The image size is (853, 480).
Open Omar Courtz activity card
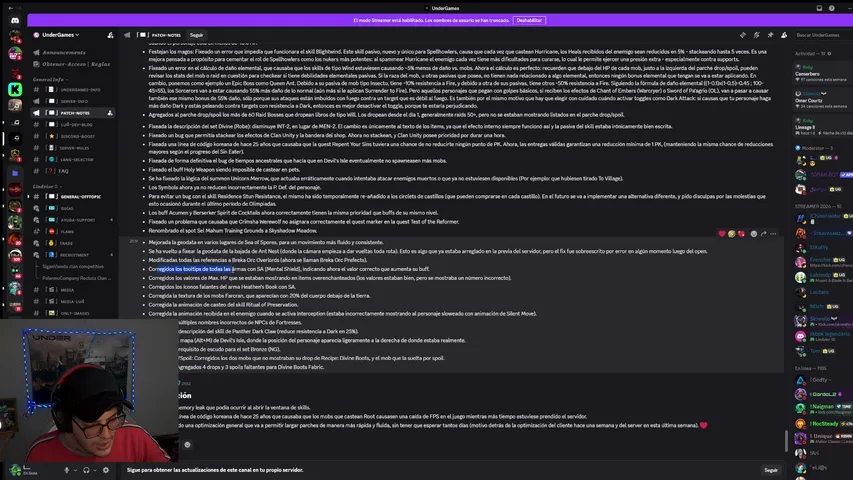822,100
